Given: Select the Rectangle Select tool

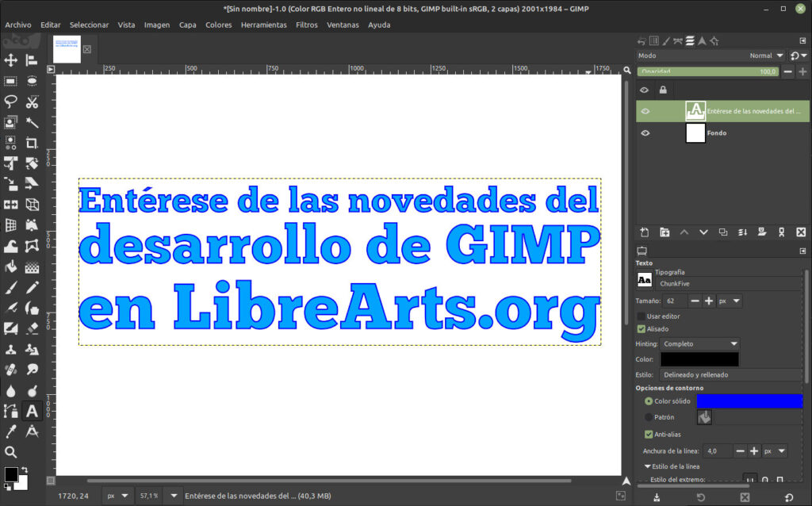Looking at the screenshot, I should [x=11, y=82].
